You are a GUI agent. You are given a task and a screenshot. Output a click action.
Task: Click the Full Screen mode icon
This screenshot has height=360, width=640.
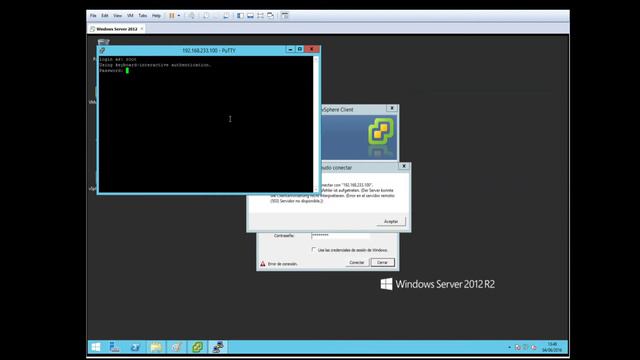(260, 16)
